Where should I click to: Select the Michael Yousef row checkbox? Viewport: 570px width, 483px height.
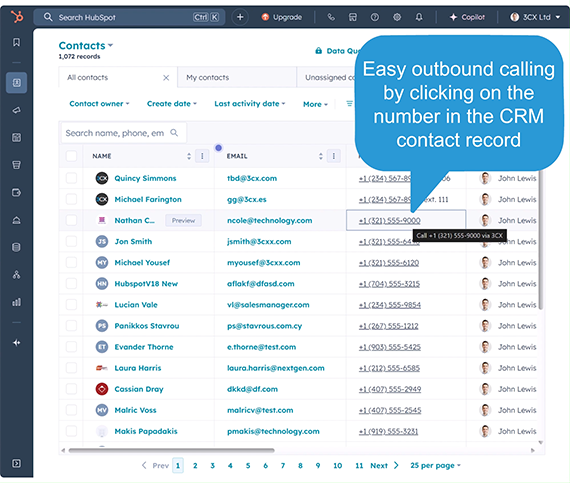71,262
